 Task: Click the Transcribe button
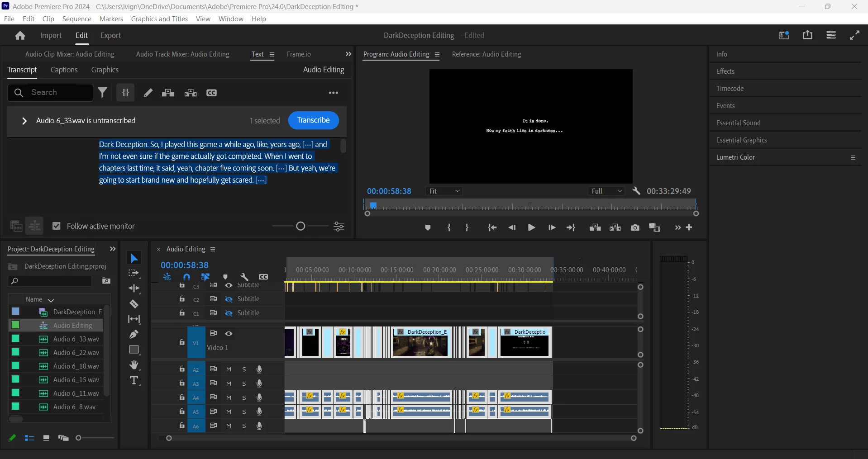click(x=313, y=120)
